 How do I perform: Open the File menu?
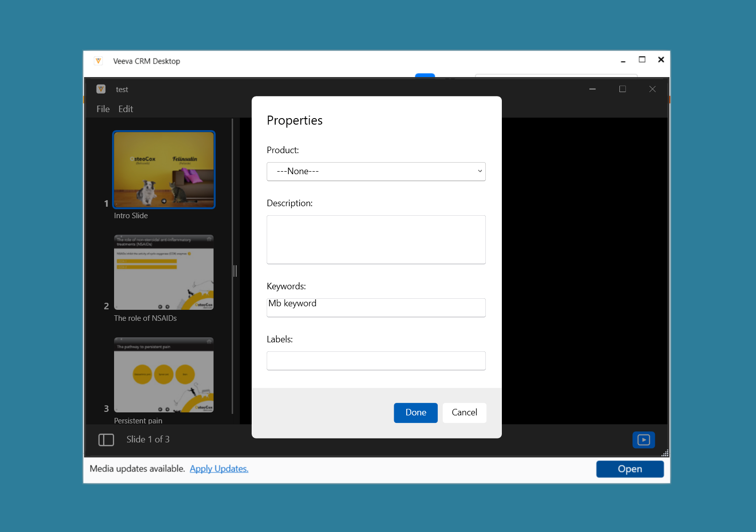pos(103,109)
